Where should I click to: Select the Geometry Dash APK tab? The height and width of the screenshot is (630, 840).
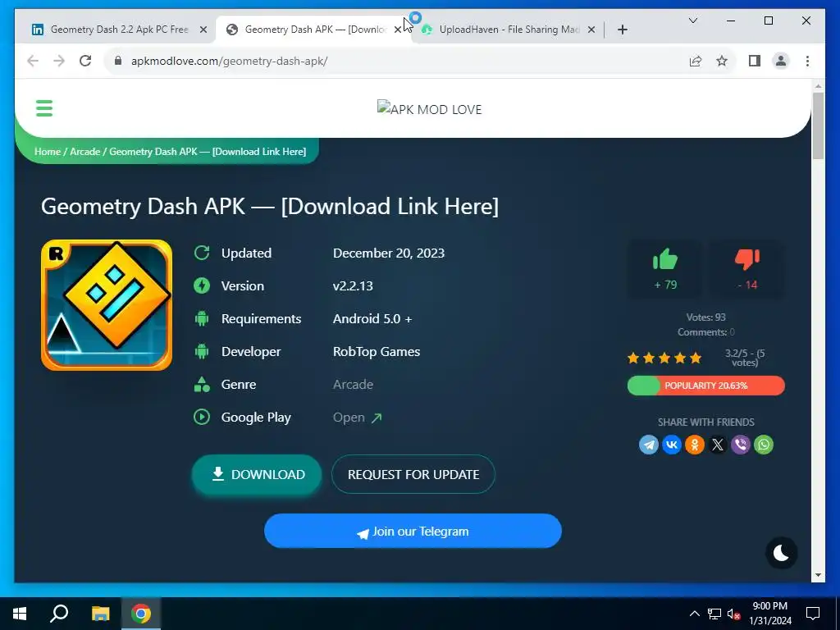(315, 30)
